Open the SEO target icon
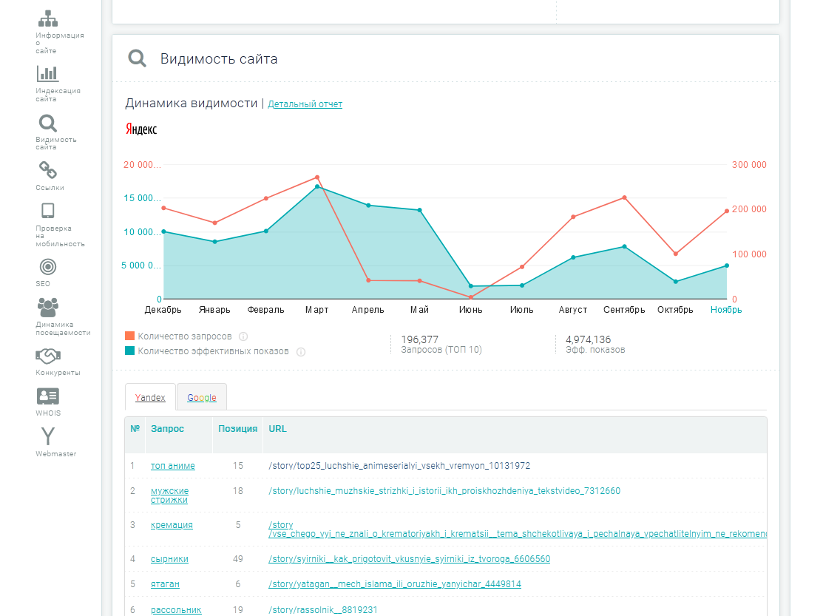 pos(47,266)
